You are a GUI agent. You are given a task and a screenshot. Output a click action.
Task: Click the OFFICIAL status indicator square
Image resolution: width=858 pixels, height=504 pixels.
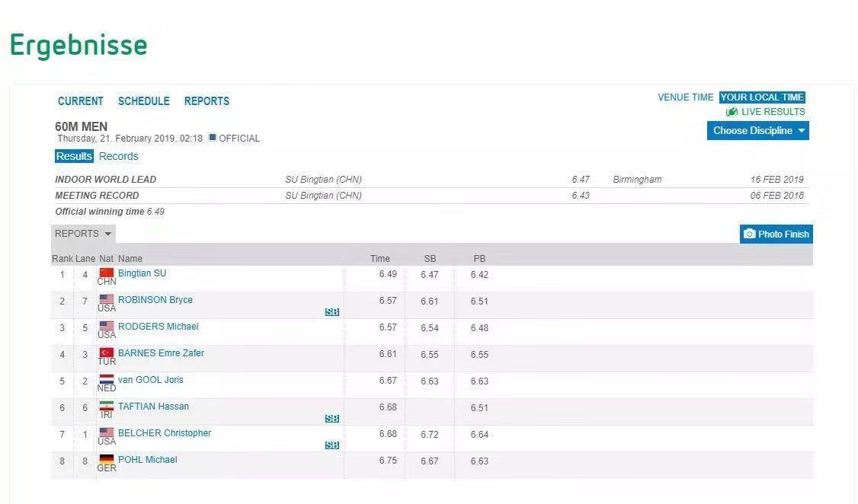tap(213, 137)
